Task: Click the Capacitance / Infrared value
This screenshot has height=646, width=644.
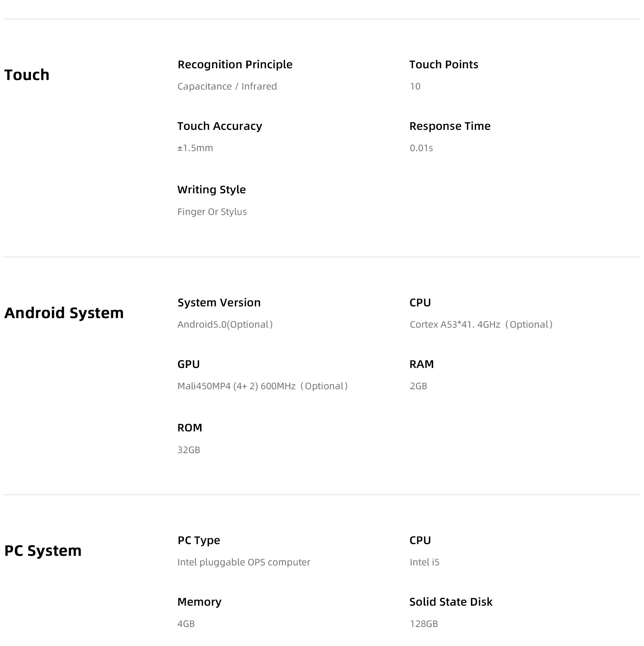Action: click(227, 87)
